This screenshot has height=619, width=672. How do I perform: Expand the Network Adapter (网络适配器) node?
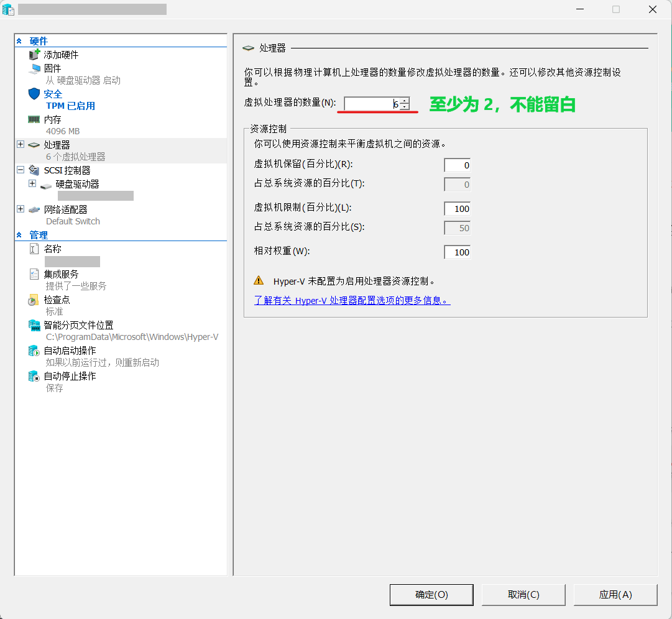tap(20, 209)
